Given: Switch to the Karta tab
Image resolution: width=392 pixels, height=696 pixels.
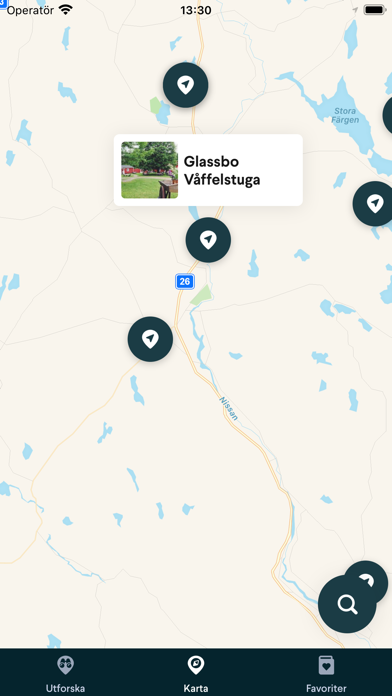Looking at the screenshot, I should 196,674.
